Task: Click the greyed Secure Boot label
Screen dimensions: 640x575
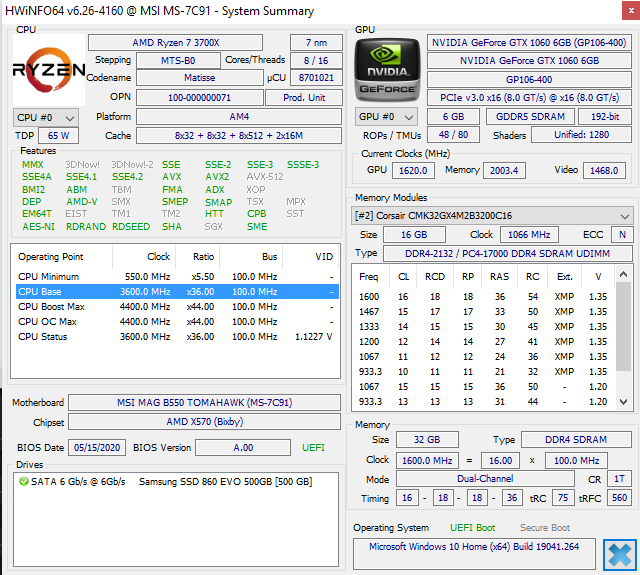Action: [x=545, y=528]
